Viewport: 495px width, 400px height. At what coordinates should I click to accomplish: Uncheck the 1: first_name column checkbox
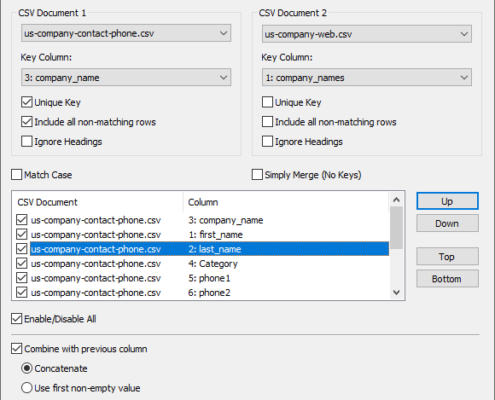pos(22,235)
